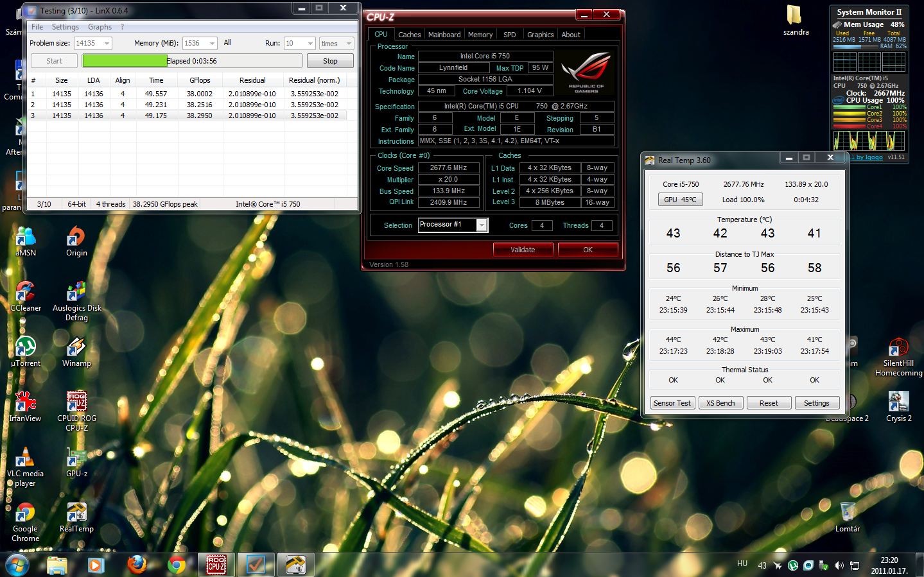Click the Windows Start orb
924x577 pixels.
tap(17, 565)
